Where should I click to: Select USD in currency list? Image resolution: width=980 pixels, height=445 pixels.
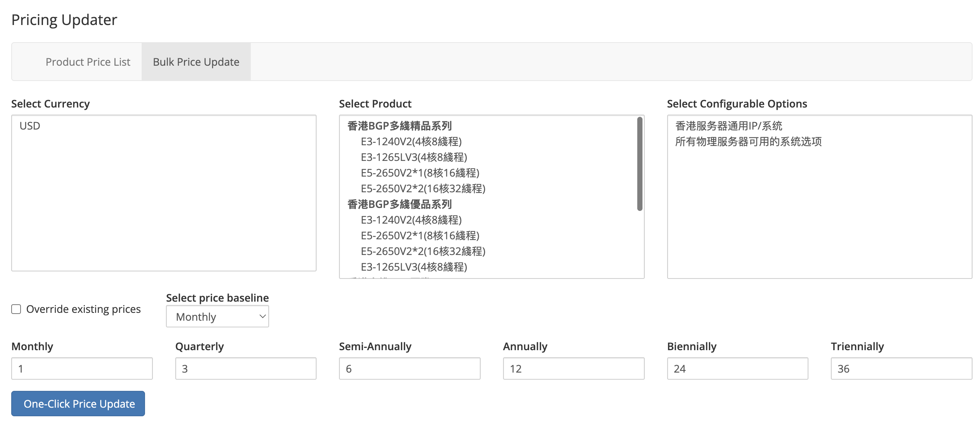tap(30, 126)
